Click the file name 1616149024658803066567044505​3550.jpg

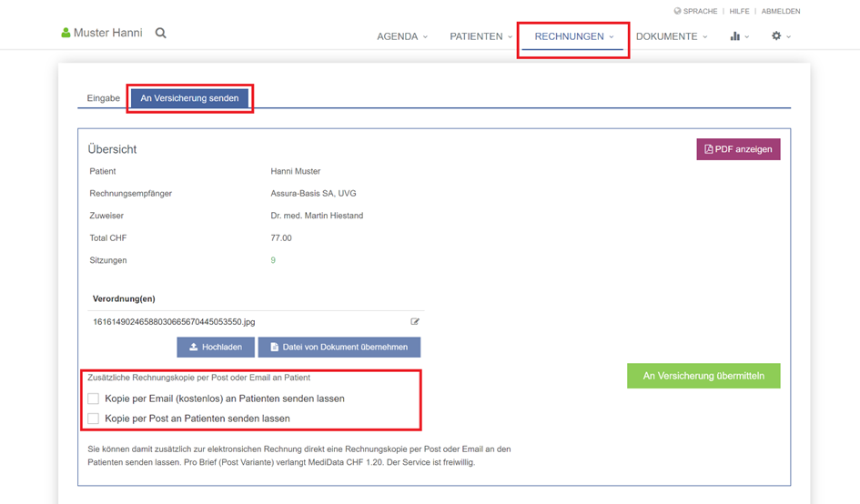tap(174, 322)
